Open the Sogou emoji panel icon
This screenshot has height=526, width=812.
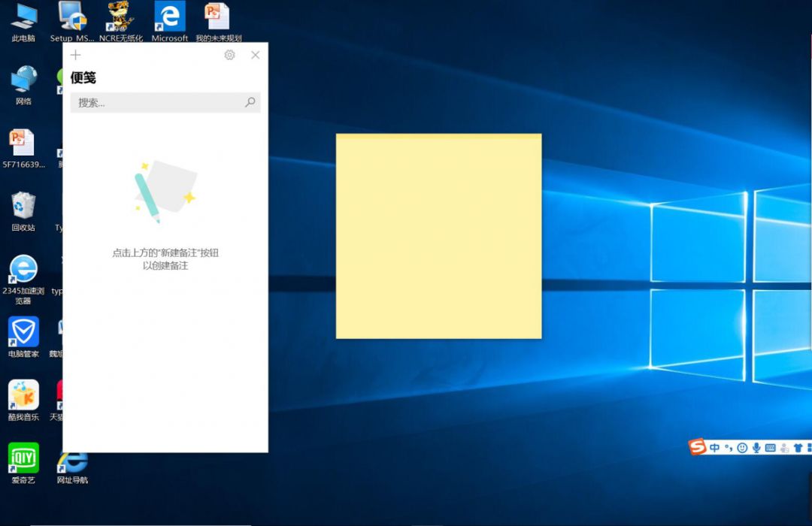(x=742, y=447)
